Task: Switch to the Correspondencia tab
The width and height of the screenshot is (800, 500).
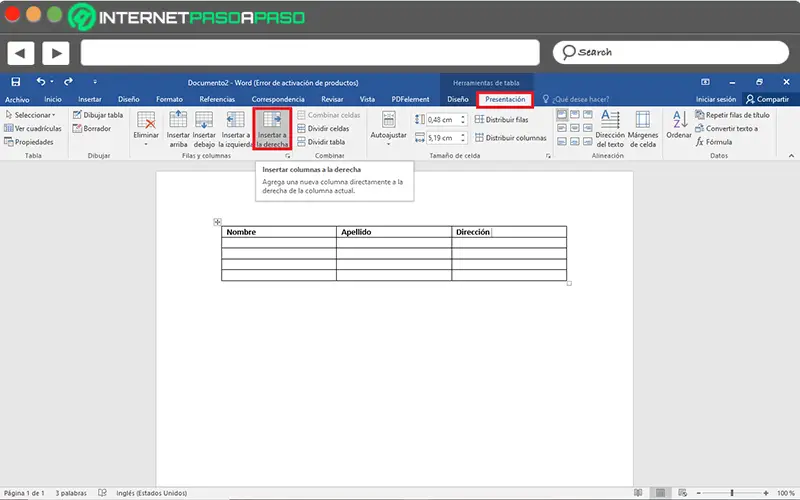Action: [278, 99]
